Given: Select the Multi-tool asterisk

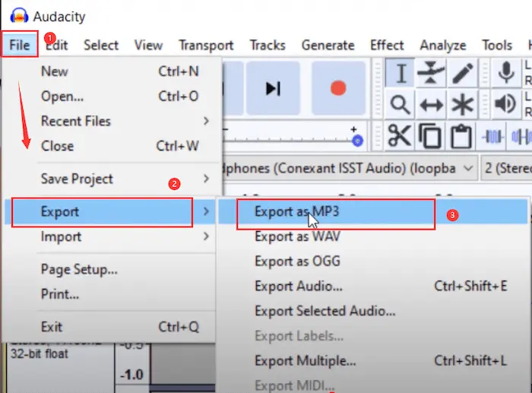Looking at the screenshot, I should click(462, 104).
